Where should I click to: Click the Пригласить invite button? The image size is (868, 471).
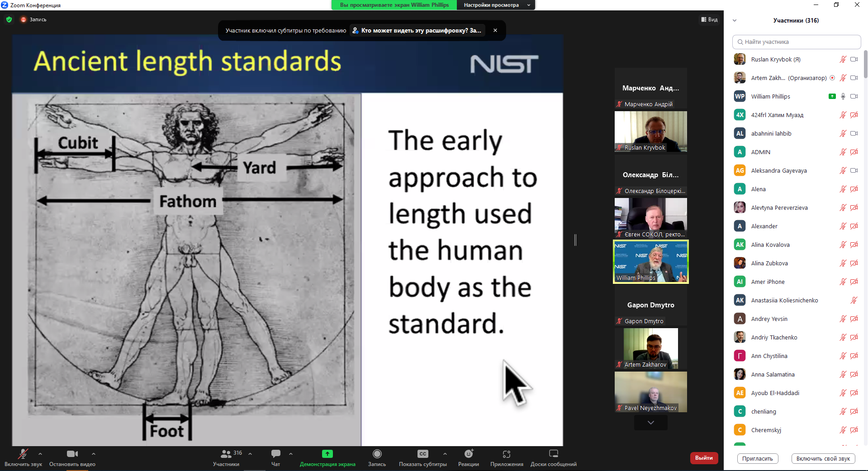click(758, 458)
